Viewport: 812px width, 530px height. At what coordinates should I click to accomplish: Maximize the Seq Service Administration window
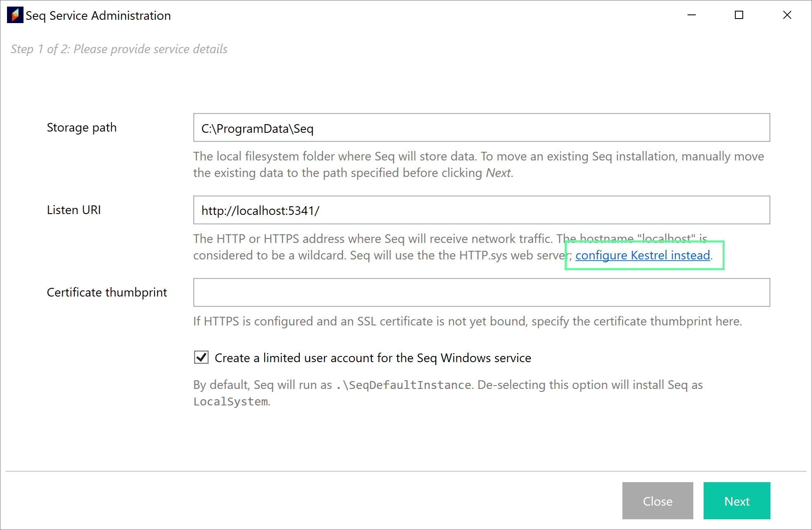pyautogui.click(x=739, y=15)
